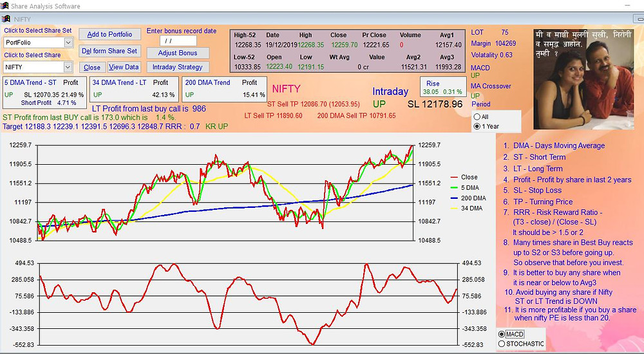644x354 pixels.
Task: Click the bonus record date input field
Action: [178, 41]
